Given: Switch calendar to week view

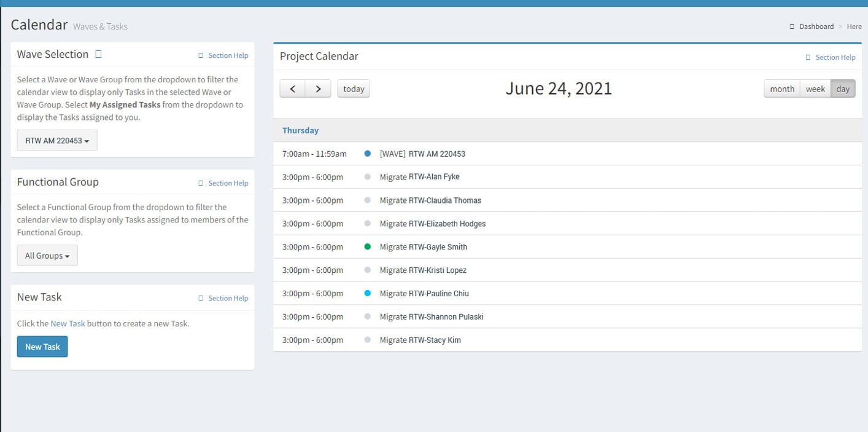Looking at the screenshot, I should pos(815,88).
